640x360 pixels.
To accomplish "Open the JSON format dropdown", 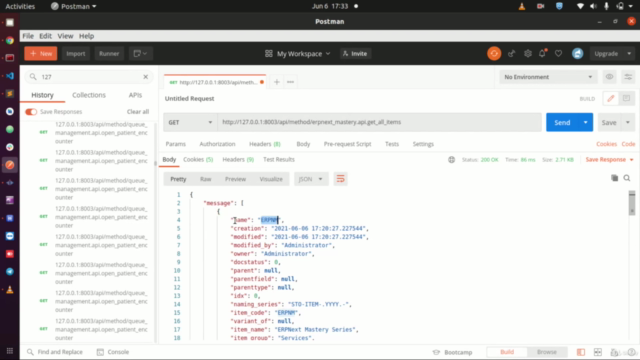I will point(311,179).
